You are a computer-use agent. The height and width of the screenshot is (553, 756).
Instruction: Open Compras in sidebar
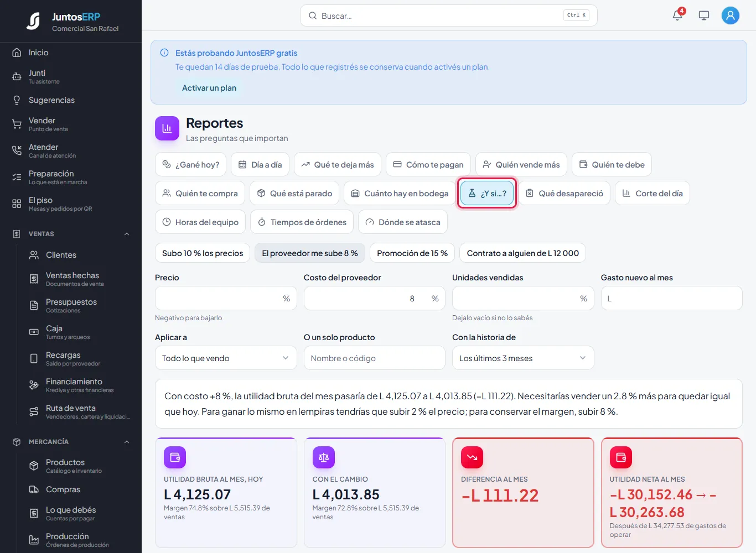pos(80,489)
